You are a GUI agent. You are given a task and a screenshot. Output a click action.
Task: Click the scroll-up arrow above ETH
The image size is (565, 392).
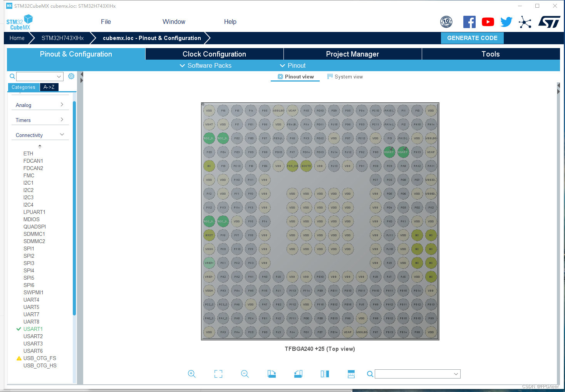[x=40, y=146]
